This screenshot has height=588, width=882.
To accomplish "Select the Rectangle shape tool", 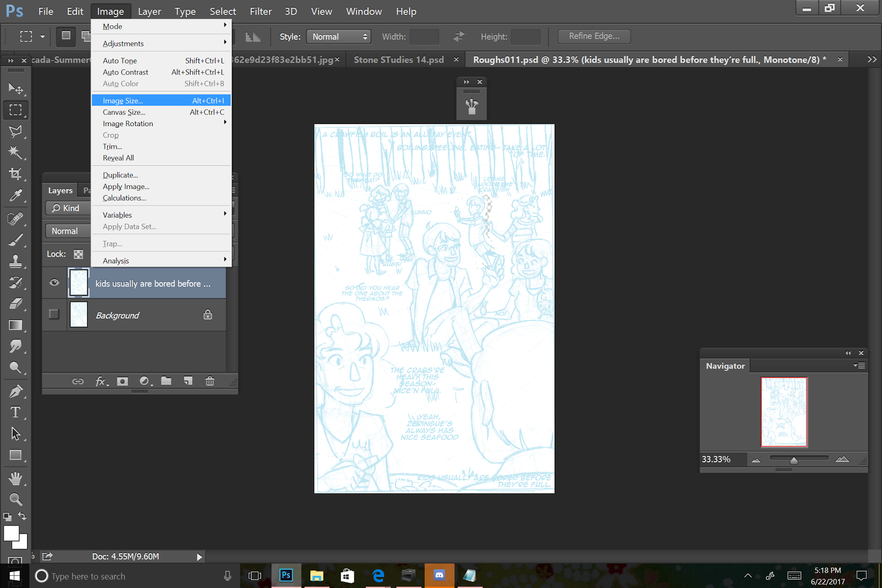I will 15,455.
